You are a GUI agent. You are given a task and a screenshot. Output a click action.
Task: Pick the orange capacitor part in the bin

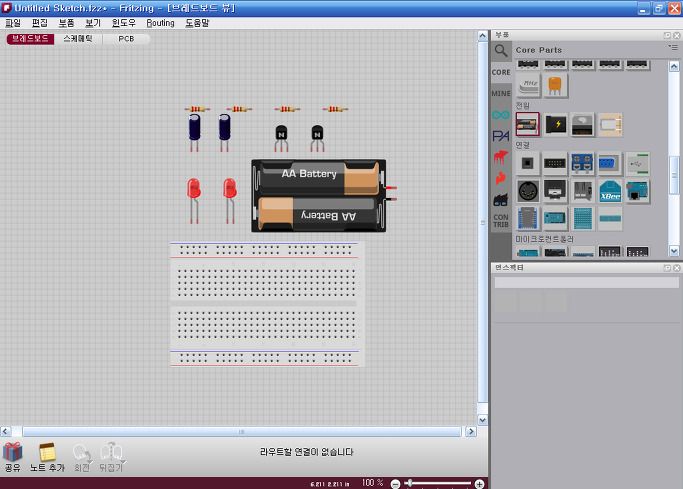(x=555, y=85)
